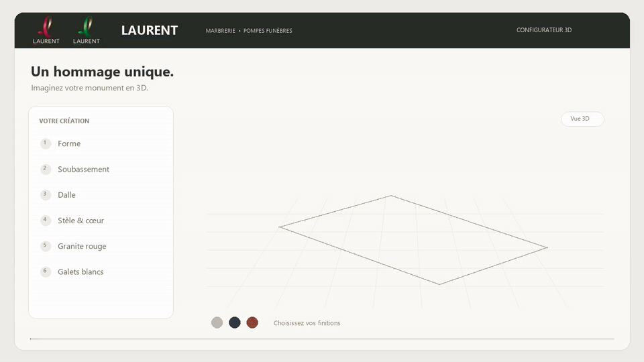Click 'Imaginez votre monument en 3D.' subtitle
Viewport: 644px width, 362px height.
(89, 88)
